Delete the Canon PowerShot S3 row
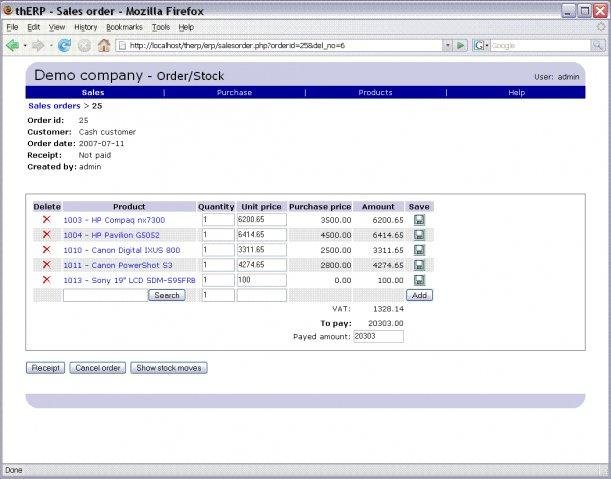Viewport: 611px width, 479px height. pos(46,265)
